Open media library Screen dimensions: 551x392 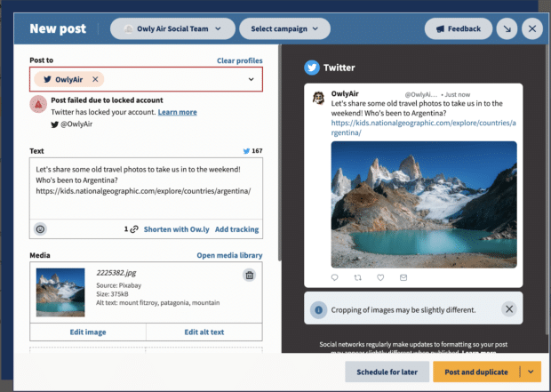[229, 255]
